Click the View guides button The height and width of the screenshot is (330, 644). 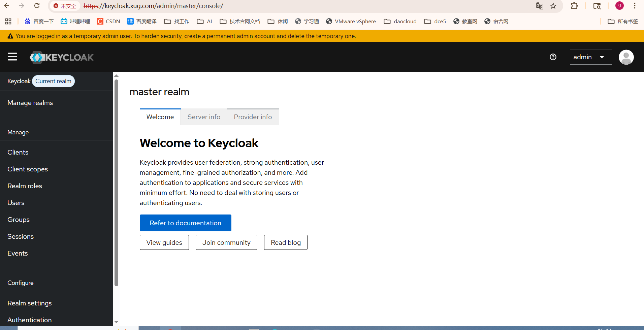coord(164,242)
